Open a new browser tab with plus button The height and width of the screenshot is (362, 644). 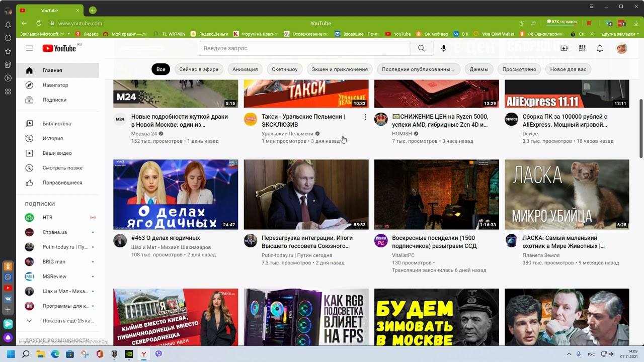pyautogui.click(x=93, y=10)
